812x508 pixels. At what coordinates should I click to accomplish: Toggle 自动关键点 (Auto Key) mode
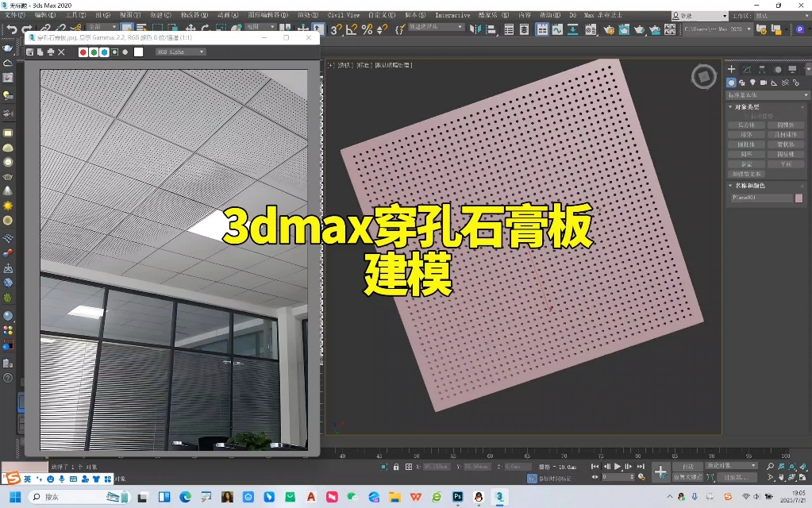[688, 466]
